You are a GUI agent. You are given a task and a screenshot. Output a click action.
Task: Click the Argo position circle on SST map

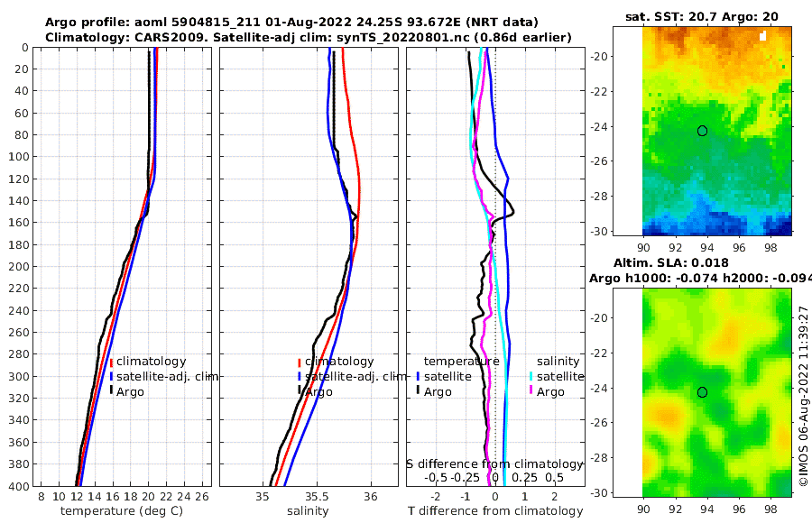(x=702, y=131)
